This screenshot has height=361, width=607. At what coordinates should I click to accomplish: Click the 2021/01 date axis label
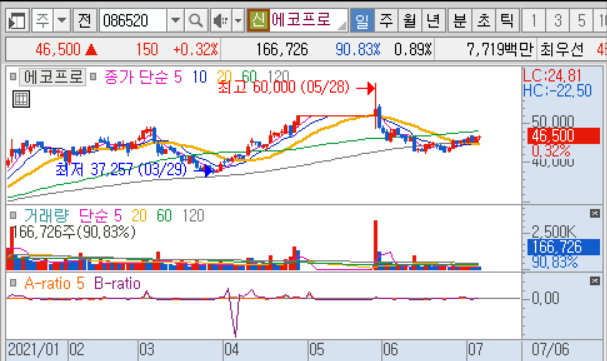point(33,350)
